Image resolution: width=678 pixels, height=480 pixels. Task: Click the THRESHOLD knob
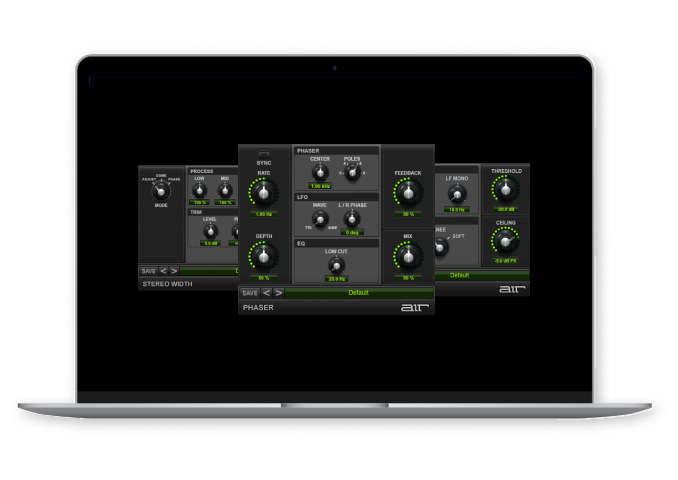(x=505, y=189)
